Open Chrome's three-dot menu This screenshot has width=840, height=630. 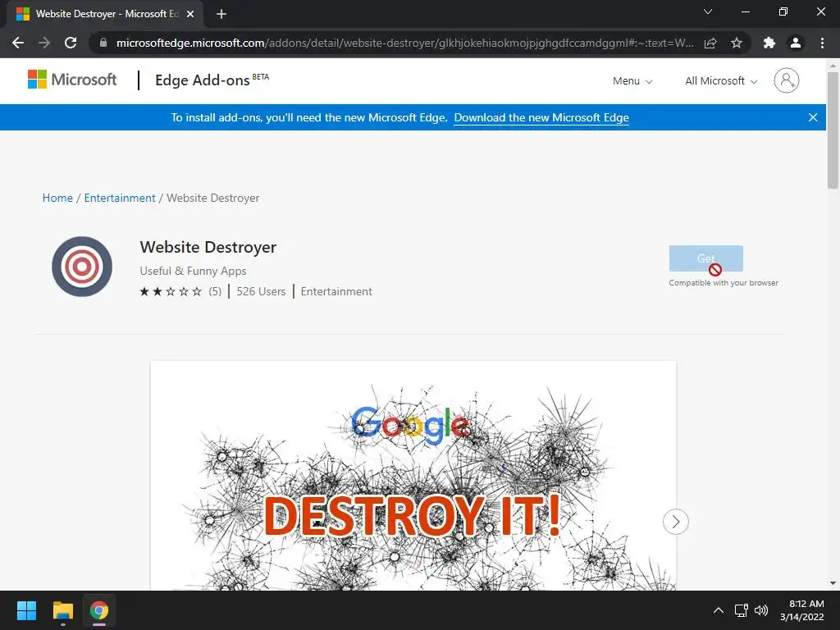tap(822, 43)
